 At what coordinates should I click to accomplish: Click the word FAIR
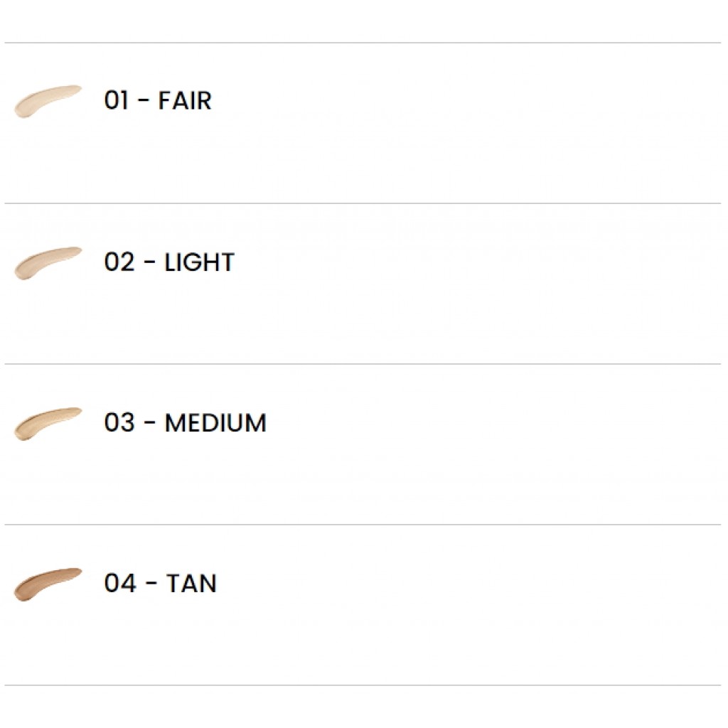(185, 100)
